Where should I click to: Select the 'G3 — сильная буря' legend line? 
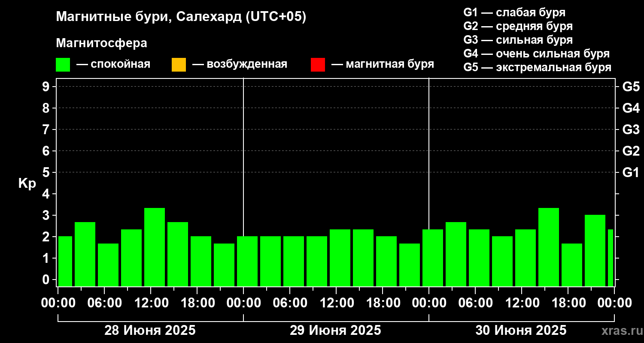pos(518,40)
